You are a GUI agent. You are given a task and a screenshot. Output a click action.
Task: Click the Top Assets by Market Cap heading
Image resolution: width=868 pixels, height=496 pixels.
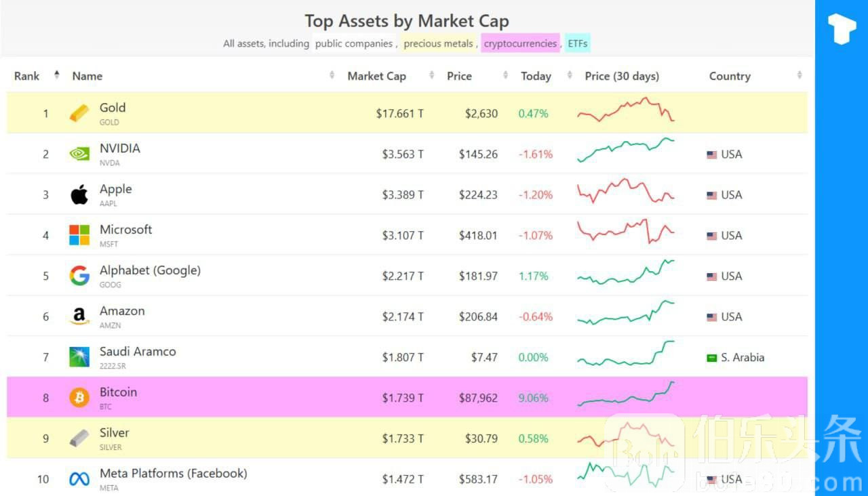coord(407,21)
